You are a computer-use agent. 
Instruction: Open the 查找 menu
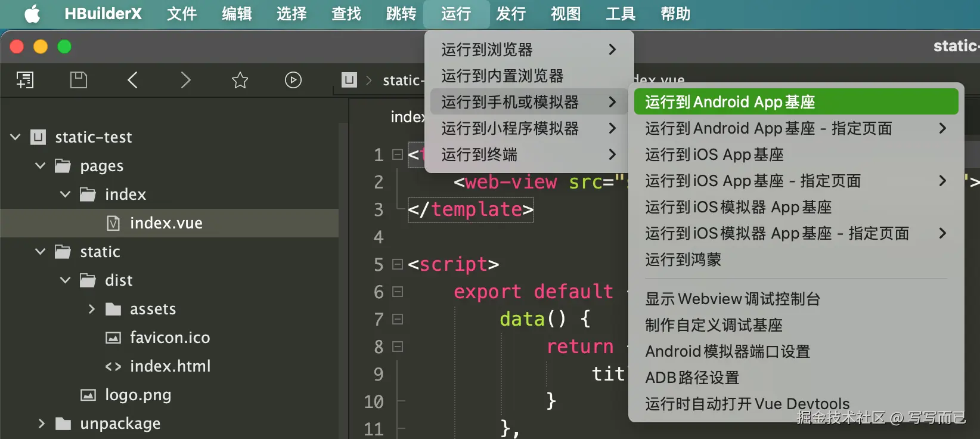(x=346, y=14)
